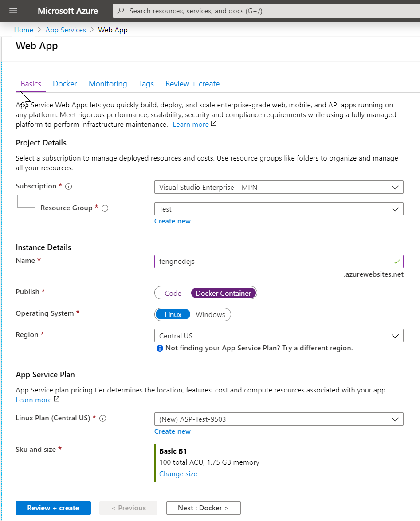
Task: Open the Monitoring tab
Action: tap(108, 84)
